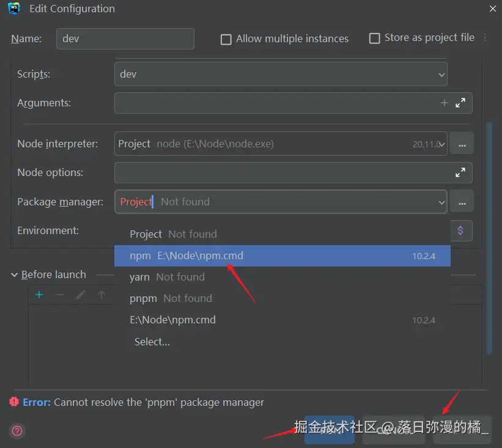Insert environment variable with dollar icon
502x448 pixels.
coord(460,230)
